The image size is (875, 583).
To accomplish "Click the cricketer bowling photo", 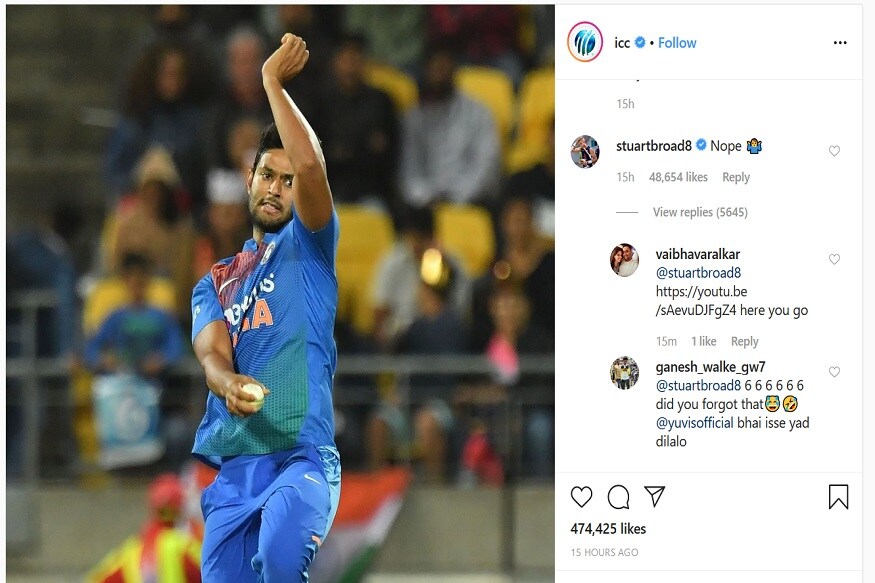I will (x=280, y=294).
